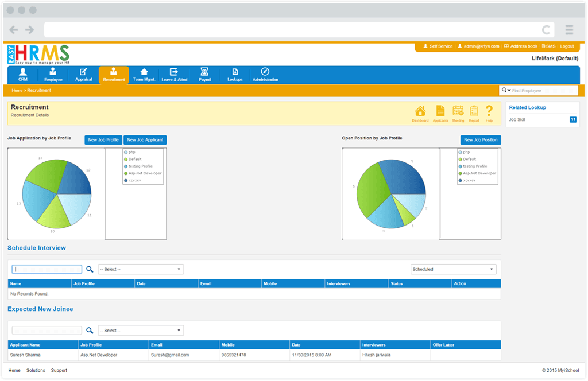The image size is (588, 381).
Task: Click the browser hamburger menu icon
Action: coord(569,30)
